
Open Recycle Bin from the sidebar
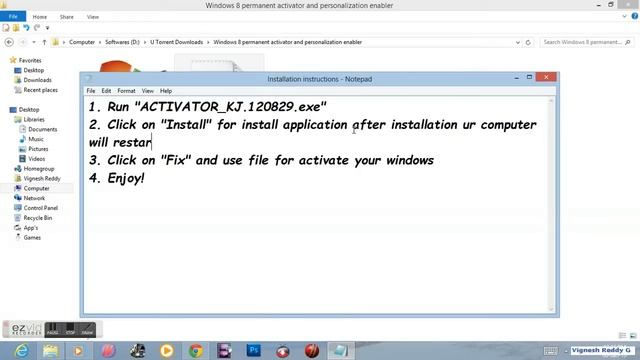[x=38, y=218]
